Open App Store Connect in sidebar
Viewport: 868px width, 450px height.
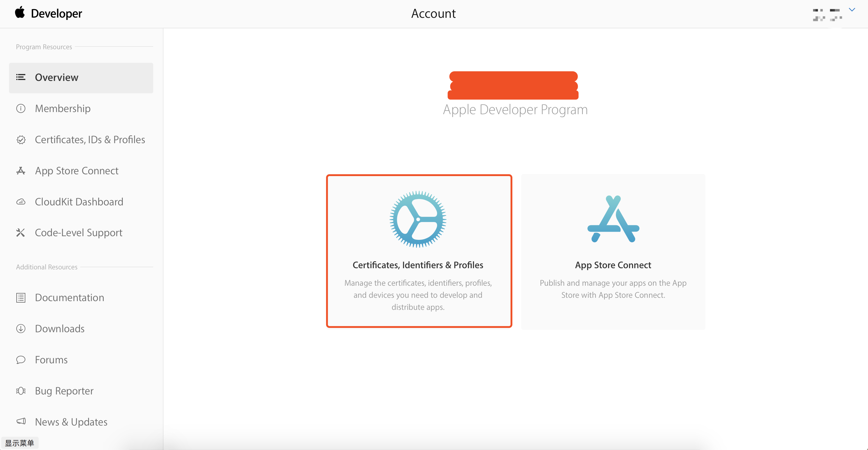[77, 171]
